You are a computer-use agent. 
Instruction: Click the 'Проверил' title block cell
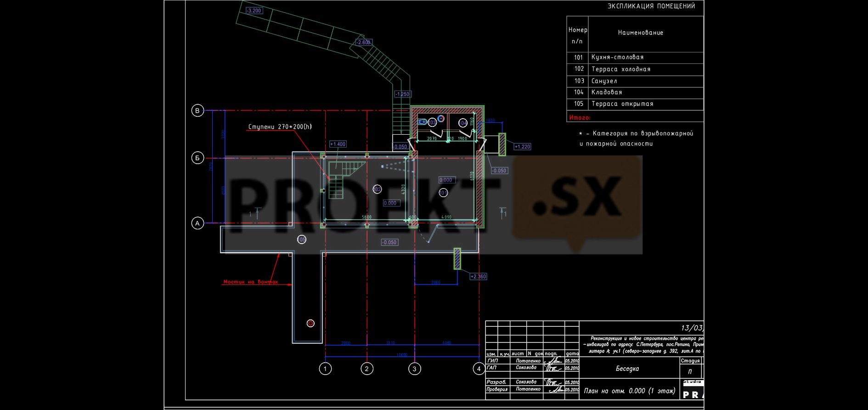point(497,389)
